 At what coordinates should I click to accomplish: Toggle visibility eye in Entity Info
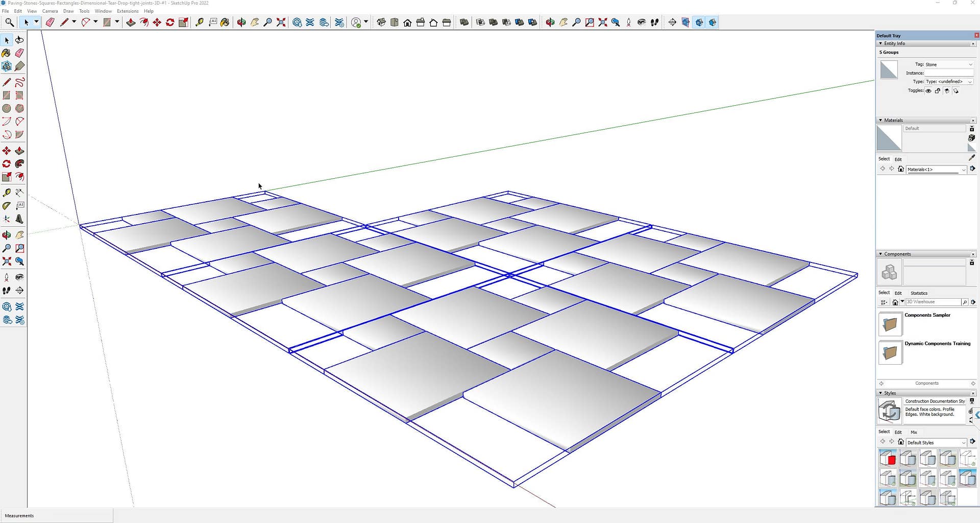pos(928,91)
